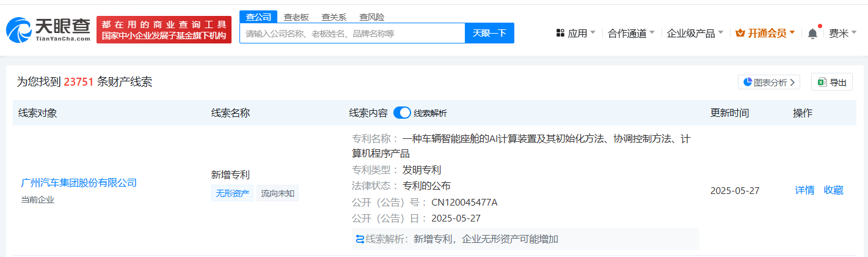The width and height of the screenshot is (868, 257).
Task: Click the 更新时间 column header
Action: [730, 113]
